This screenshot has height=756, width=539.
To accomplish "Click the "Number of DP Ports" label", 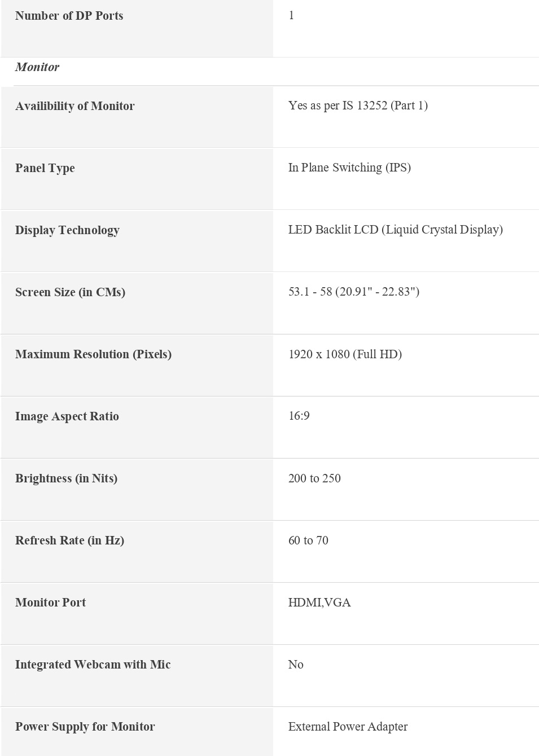I will 69,16.
